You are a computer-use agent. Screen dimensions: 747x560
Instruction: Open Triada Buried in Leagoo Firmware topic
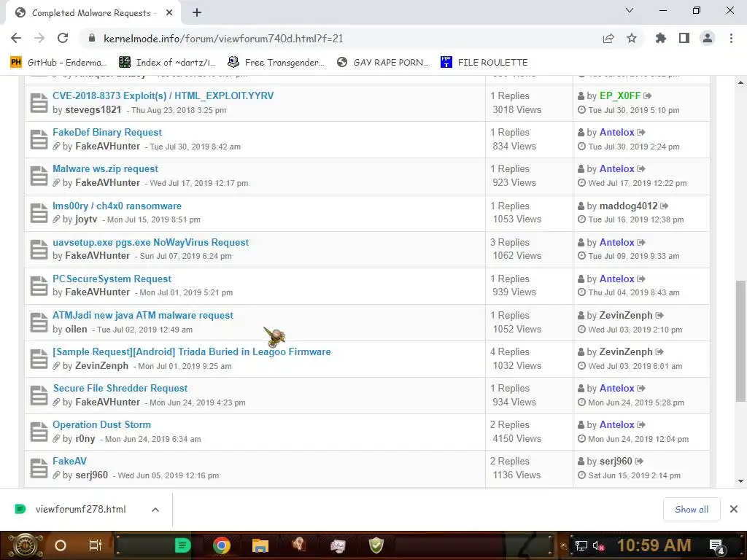click(x=192, y=352)
